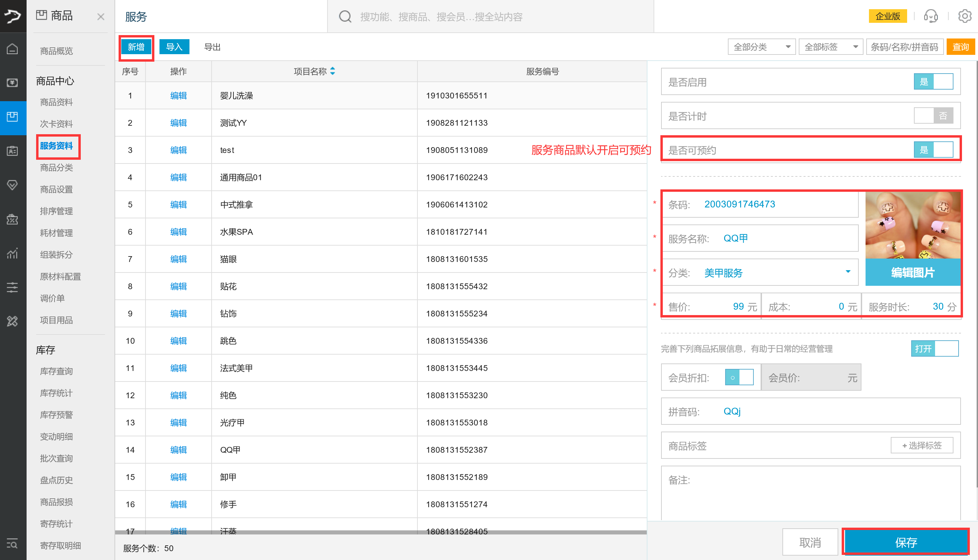Click the 导出 button
The image size is (978, 560).
212,47
